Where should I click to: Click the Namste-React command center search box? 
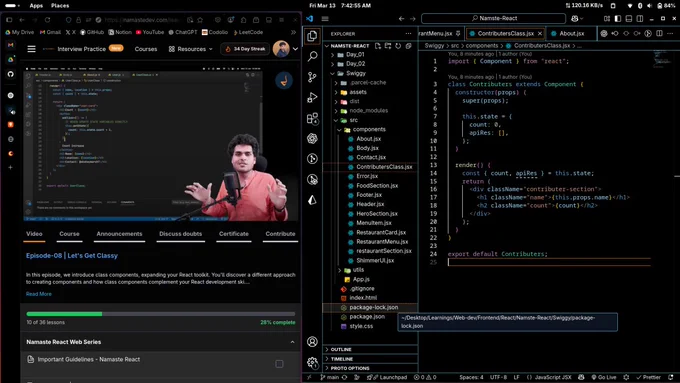coord(494,18)
